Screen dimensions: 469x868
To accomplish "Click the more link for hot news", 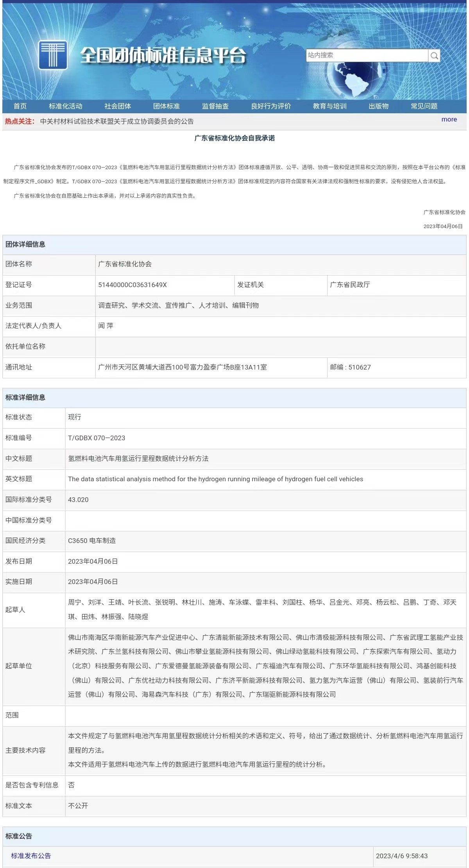I will pyautogui.click(x=449, y=120).
